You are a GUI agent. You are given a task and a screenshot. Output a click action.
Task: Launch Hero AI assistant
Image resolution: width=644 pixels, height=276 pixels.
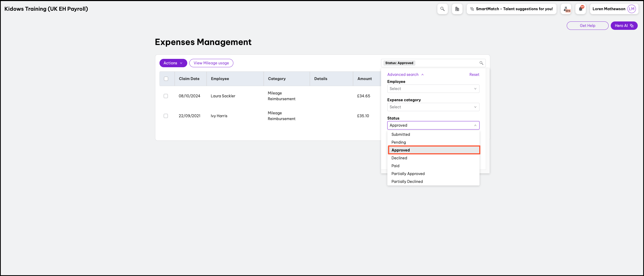coord(624,26)
